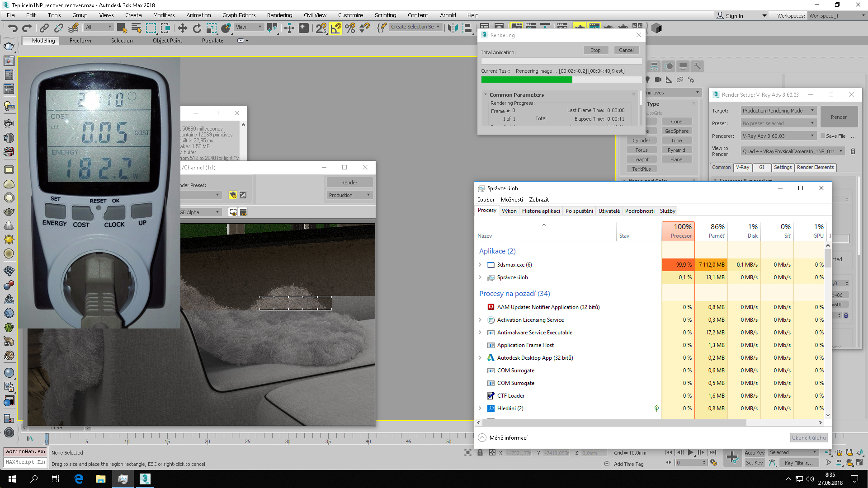Activate the Select and Move tool

[x=183, y=28]
